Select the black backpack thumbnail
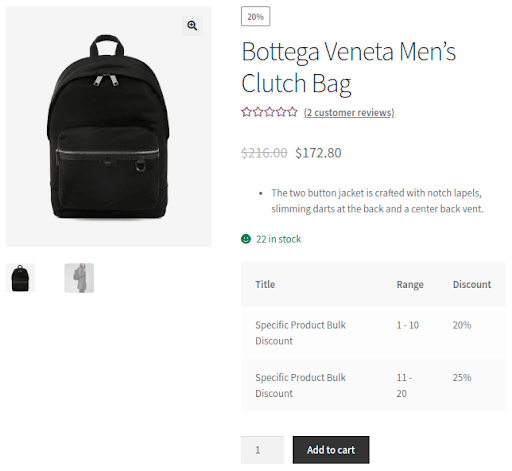This screenshot has height=471, width=512. pos(20,278)
